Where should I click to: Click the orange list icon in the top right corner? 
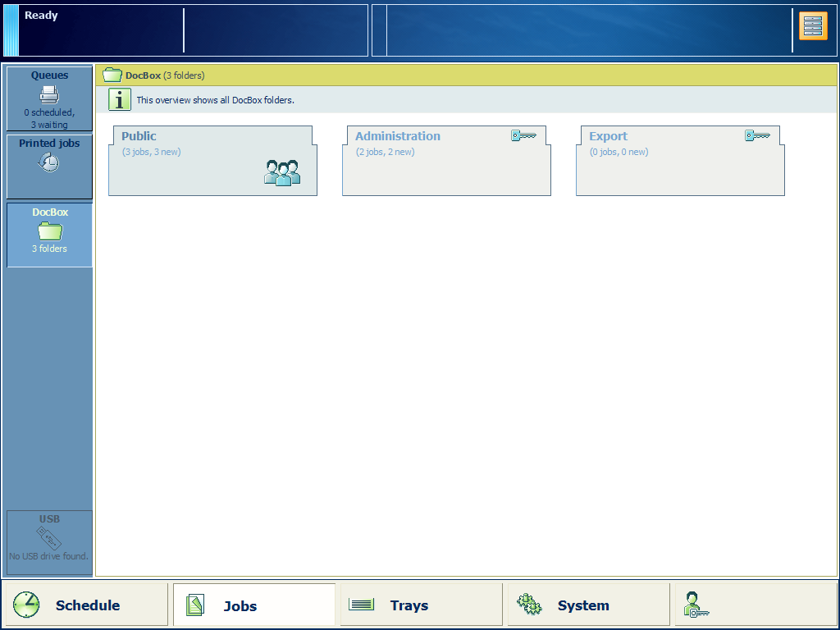(x=813, y=26)
